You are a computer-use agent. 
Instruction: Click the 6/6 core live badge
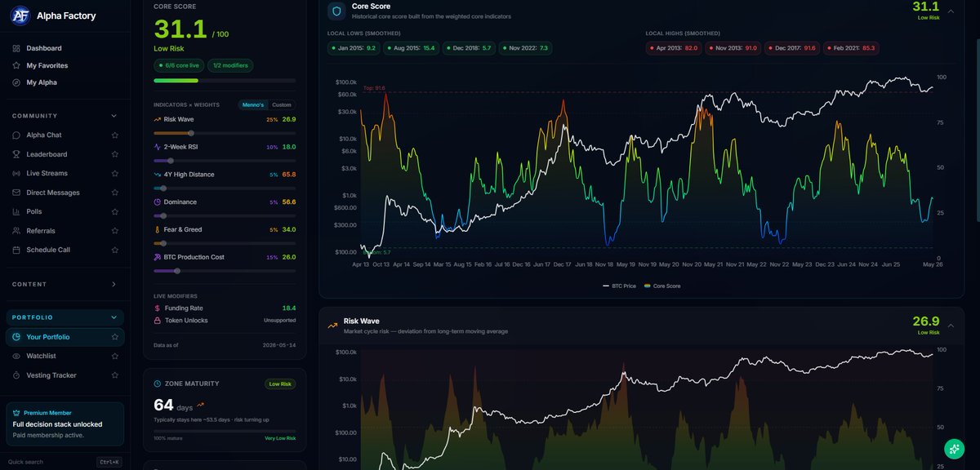[x=180, y=65]
